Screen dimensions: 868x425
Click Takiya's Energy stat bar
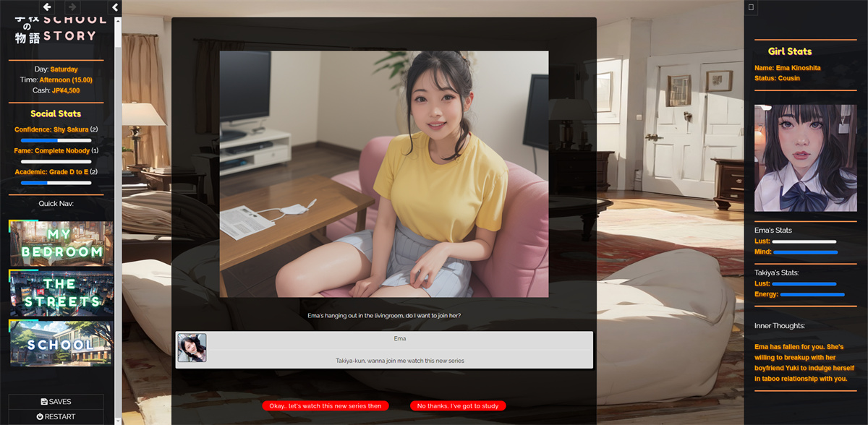(812, 295)
